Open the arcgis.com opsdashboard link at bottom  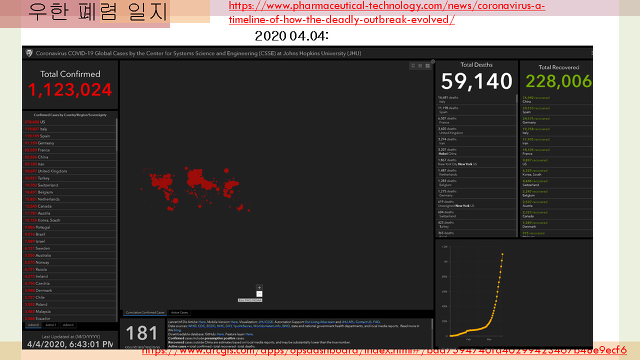384,350
